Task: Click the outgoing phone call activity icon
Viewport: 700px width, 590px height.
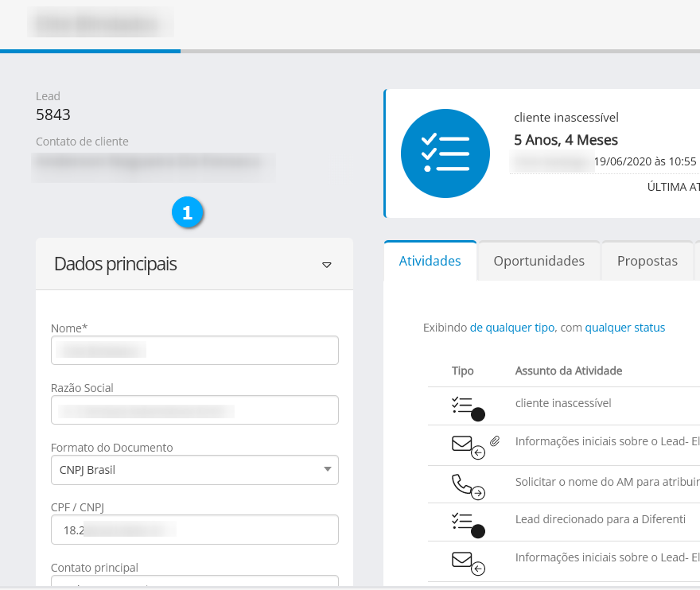Action: coord(467,484)
